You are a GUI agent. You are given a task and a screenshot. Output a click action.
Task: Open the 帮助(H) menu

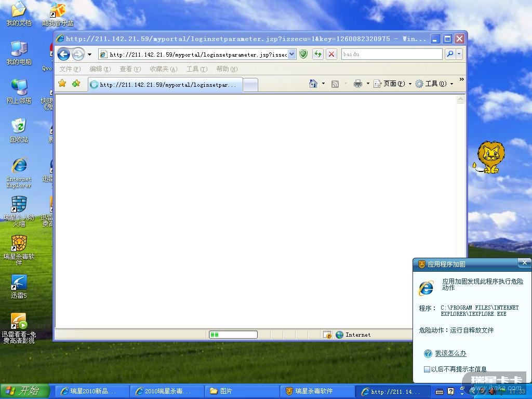click(227, 69)
